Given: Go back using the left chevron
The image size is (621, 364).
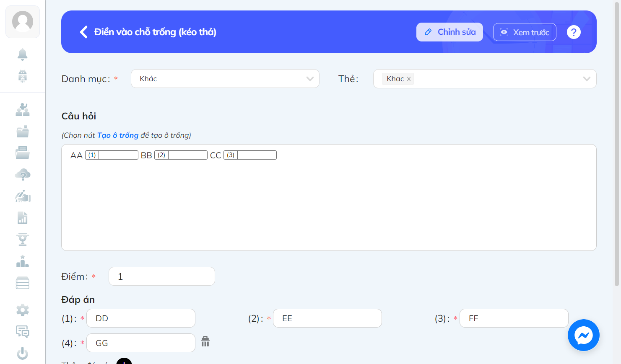Looking at the screenshot, I should click(84, 32).
